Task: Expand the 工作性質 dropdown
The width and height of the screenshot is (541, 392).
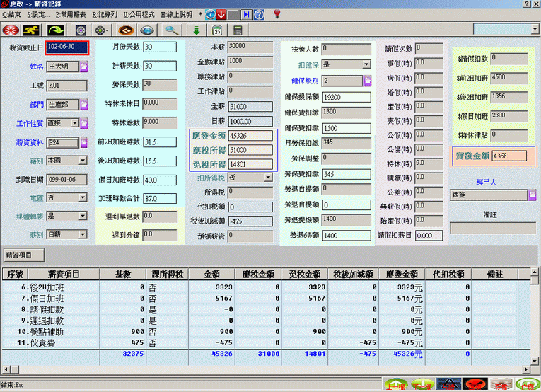Action: [74, 123]
